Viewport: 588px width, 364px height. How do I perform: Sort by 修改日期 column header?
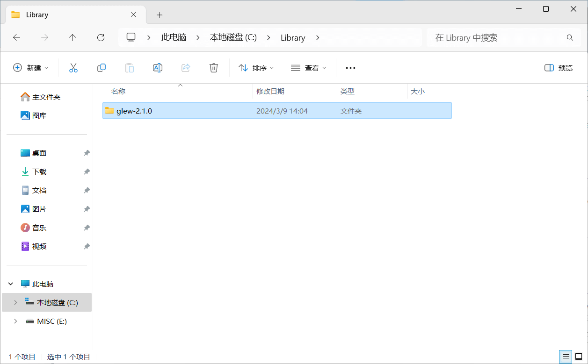pos(295,91)
